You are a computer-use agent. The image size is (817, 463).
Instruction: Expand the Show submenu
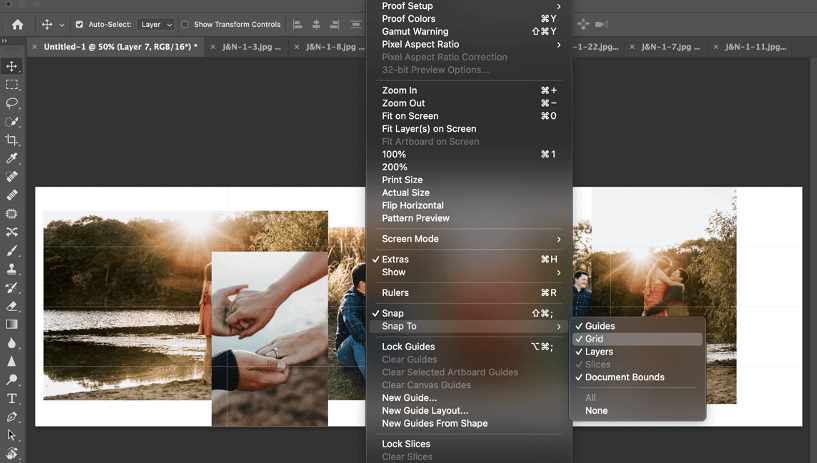point(467,272)
